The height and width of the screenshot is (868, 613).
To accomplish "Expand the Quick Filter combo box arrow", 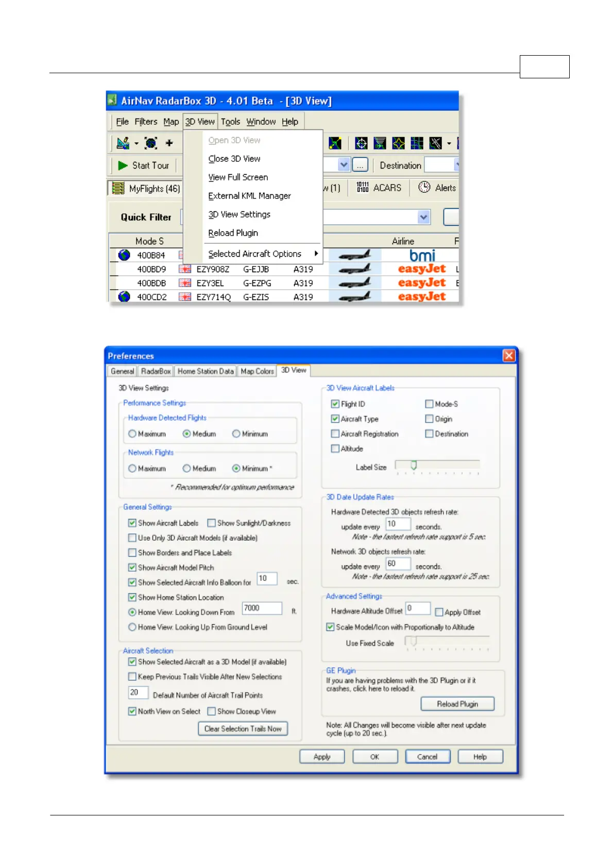I will pos(423,217).
